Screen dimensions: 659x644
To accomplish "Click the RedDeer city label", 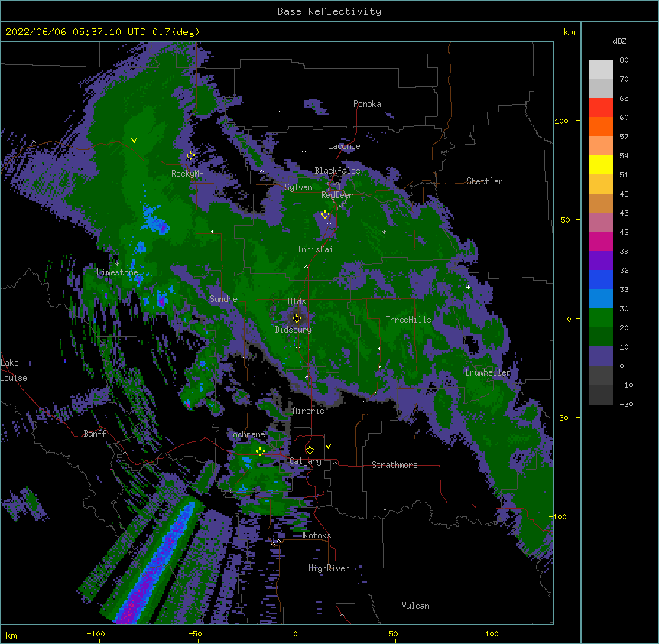I will click(x=337, y=194).
